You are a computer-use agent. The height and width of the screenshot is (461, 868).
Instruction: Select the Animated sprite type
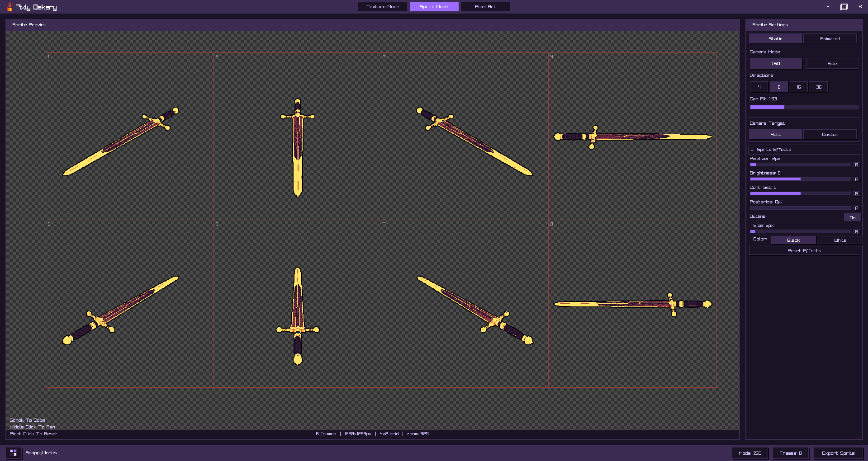830,39
